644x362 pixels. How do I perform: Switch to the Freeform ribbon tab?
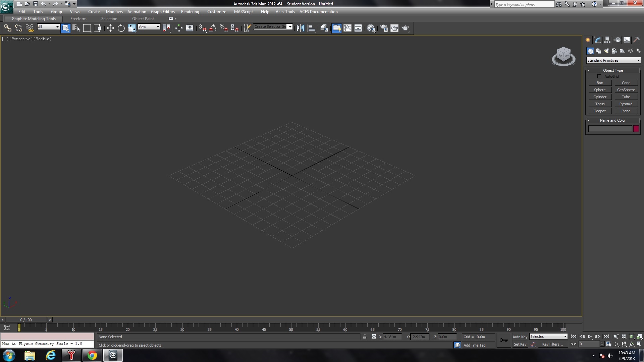78,19
